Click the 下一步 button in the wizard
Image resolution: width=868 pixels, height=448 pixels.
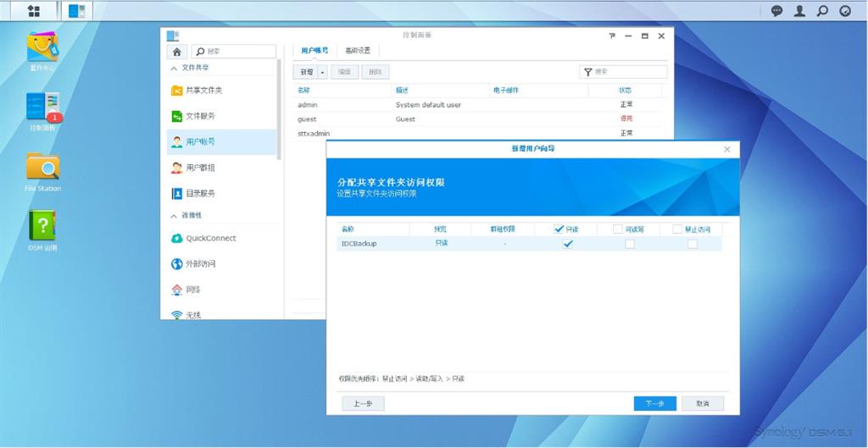click(654, 404)
